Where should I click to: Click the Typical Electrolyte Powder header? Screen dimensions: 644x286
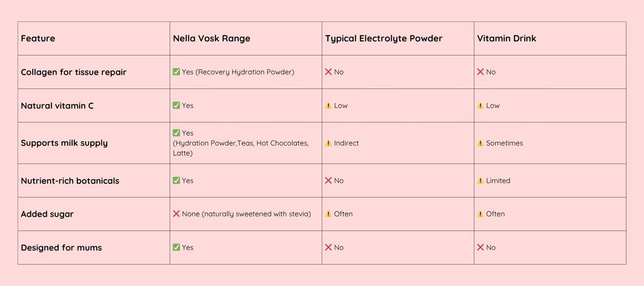pos(384,39)
